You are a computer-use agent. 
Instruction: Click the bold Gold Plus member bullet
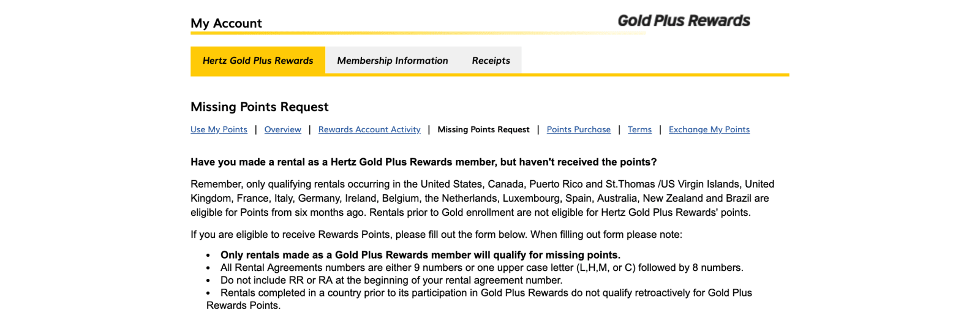point(420,255)
